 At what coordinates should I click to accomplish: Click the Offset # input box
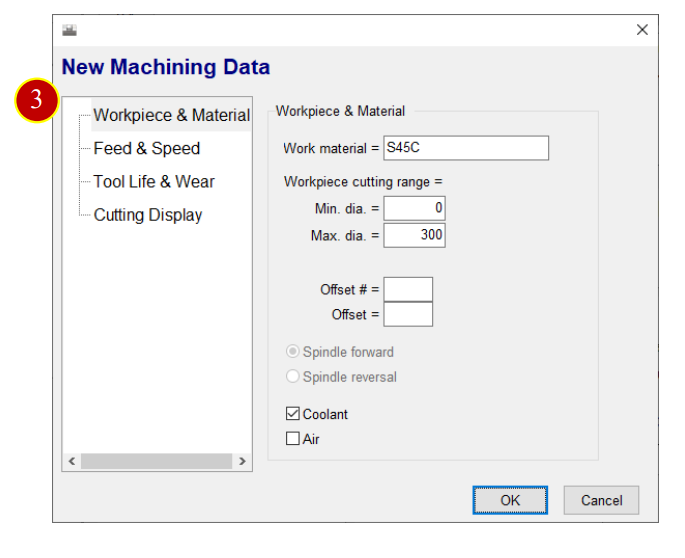pos(408,289)
